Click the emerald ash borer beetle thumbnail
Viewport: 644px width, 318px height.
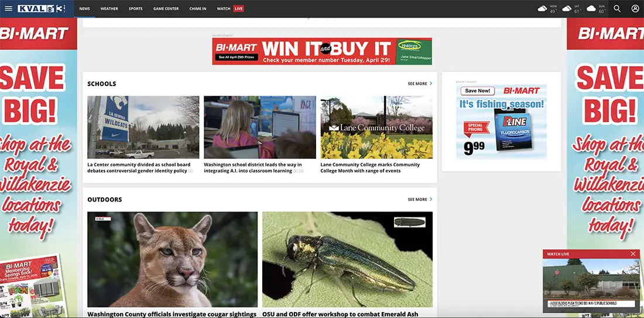[x=347, y=259]
